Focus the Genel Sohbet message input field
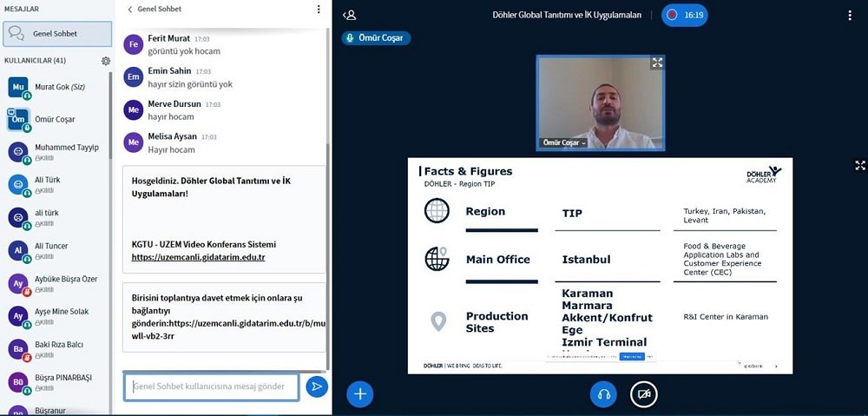This screenshot has height=416, width=868. coord(212,386)
